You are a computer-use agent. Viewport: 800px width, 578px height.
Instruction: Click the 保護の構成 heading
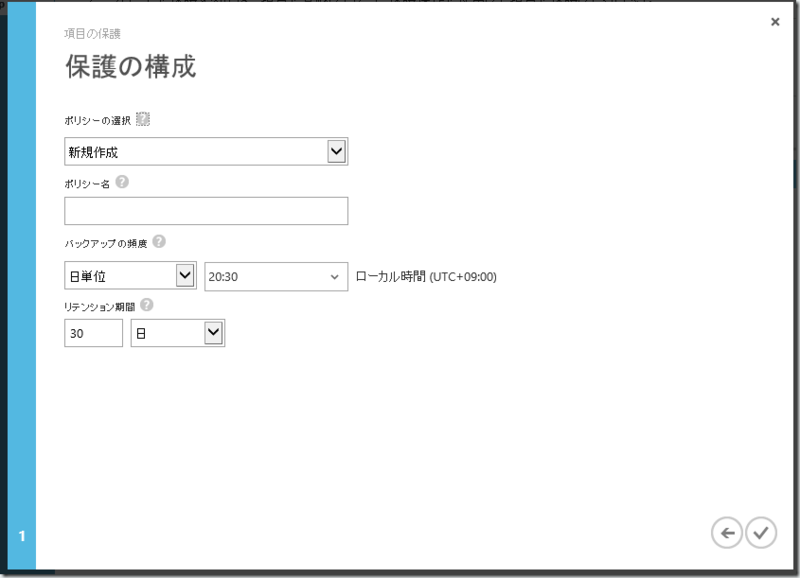131,67
